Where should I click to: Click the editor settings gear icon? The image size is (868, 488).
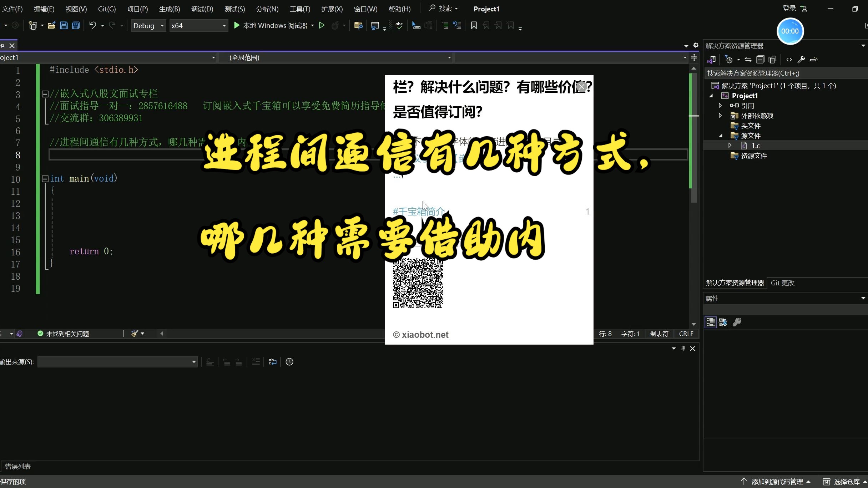coord(696,45)
